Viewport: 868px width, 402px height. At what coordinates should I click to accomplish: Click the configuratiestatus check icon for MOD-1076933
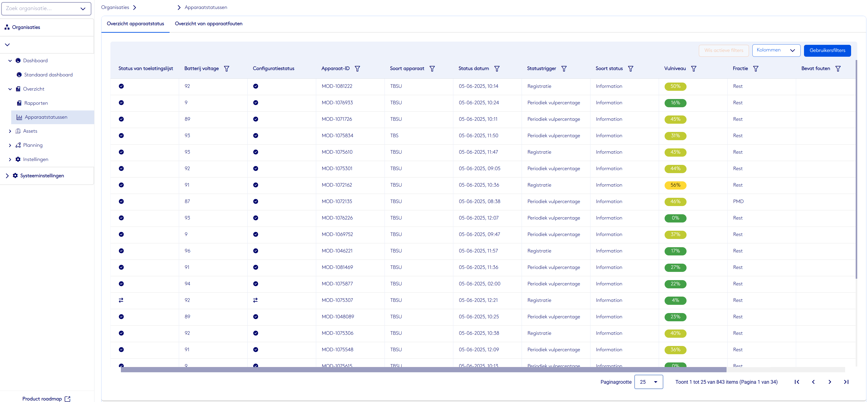(x=256, y=103)
